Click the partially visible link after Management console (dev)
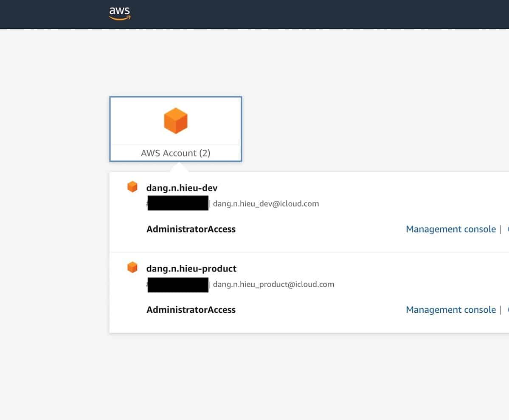This screenshot has width=509, height=420. [507, 229]
